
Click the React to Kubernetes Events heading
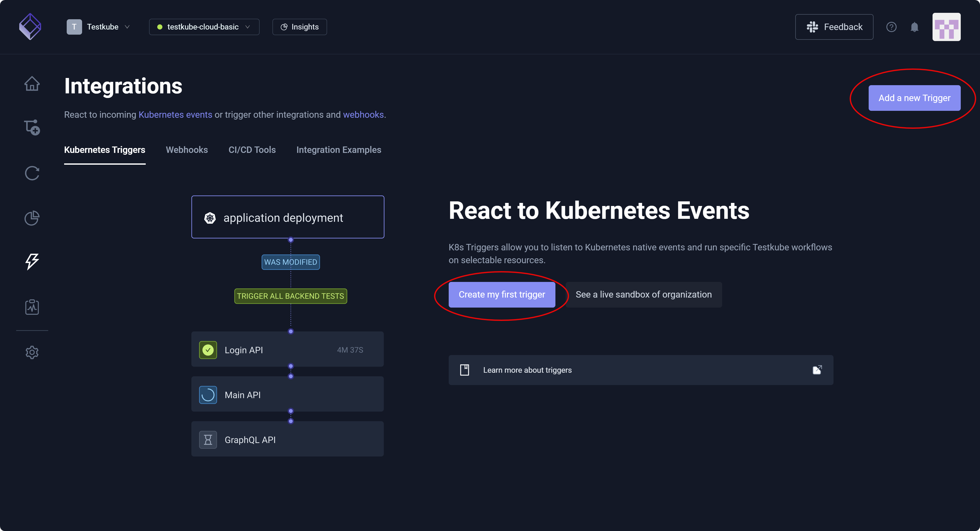click(x=599, y=210)
